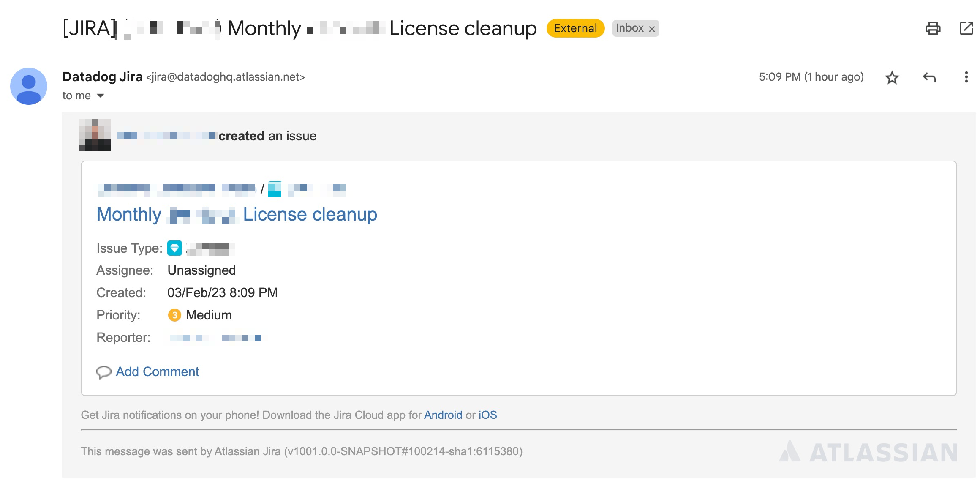Click the created date 03/Feb/23 8:09 PM
The image size is (980, 486).
(x=223, y=293)
